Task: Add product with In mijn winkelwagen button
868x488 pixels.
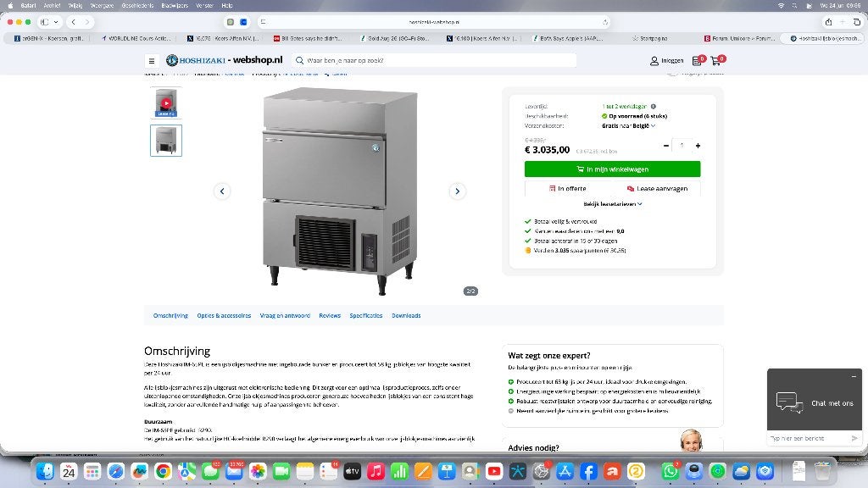Action: coord(612,169)
